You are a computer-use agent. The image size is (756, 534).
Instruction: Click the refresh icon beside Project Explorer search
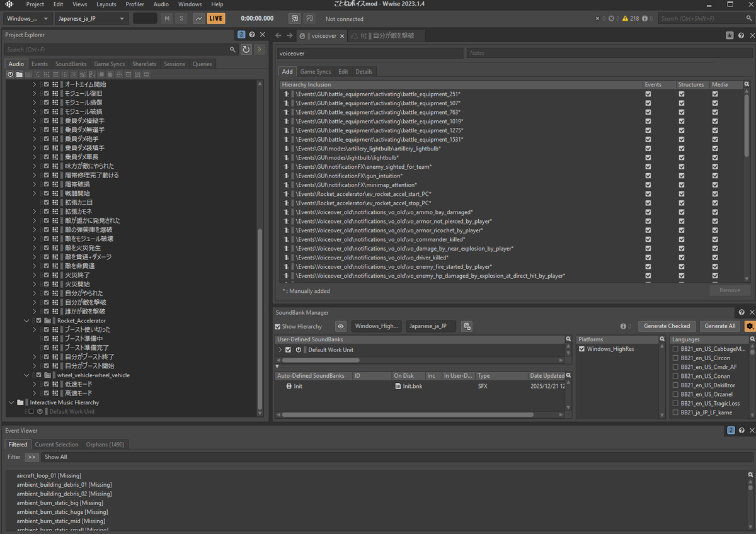pos(246,49)
